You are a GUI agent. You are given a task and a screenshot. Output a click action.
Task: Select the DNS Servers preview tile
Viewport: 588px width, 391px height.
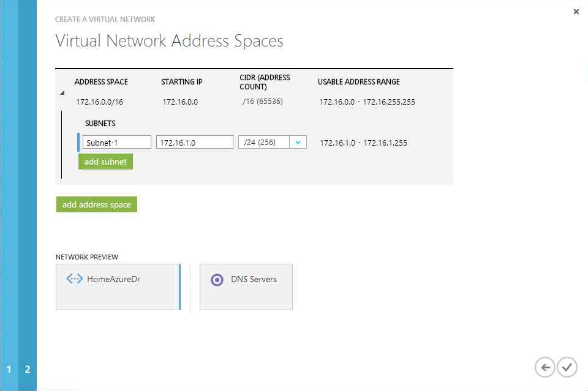coord(246,287)
